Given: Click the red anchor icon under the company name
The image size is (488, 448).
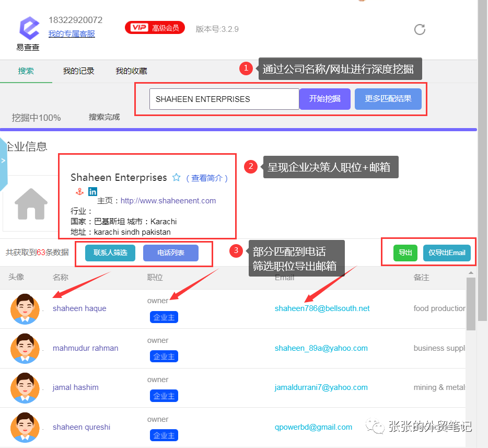Looking at the screenshot, I should (x=79, y=191).
